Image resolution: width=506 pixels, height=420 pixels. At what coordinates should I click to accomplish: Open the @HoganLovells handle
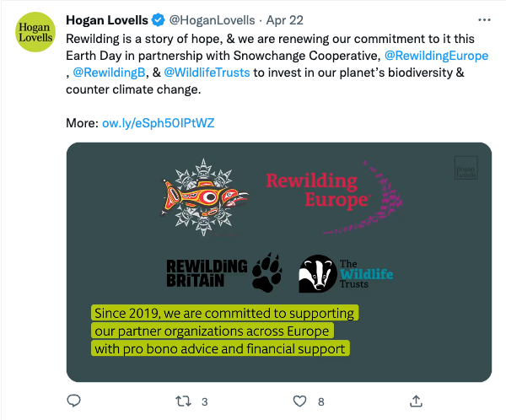[x=212, y=20]
